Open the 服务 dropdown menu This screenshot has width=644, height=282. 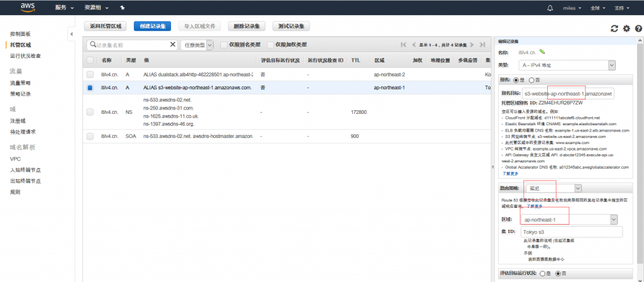65,8
